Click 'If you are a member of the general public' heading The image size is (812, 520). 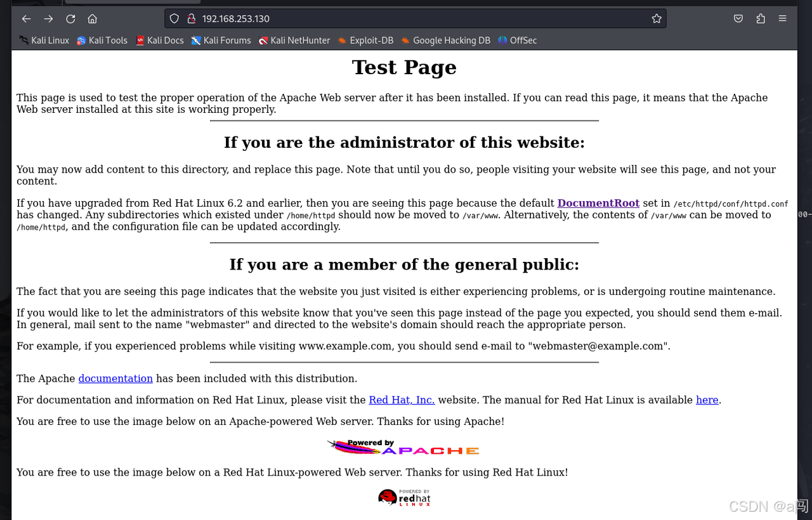(404, 264)
